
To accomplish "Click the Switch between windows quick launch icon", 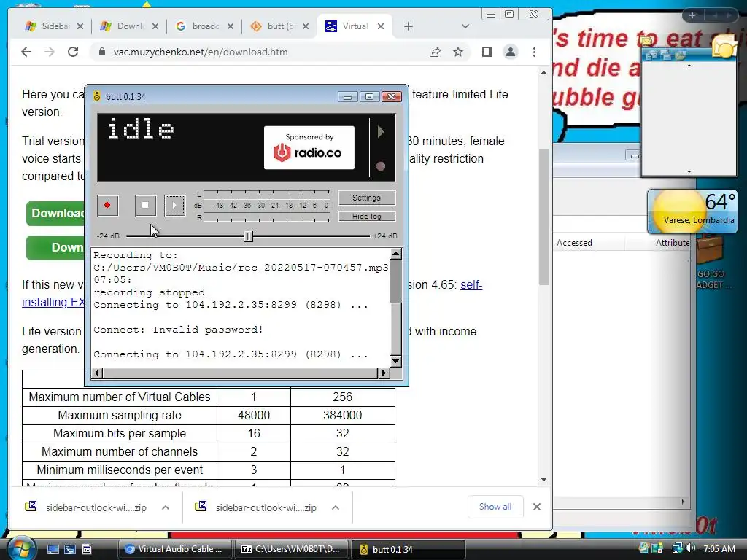I will [x=69, y=549].
